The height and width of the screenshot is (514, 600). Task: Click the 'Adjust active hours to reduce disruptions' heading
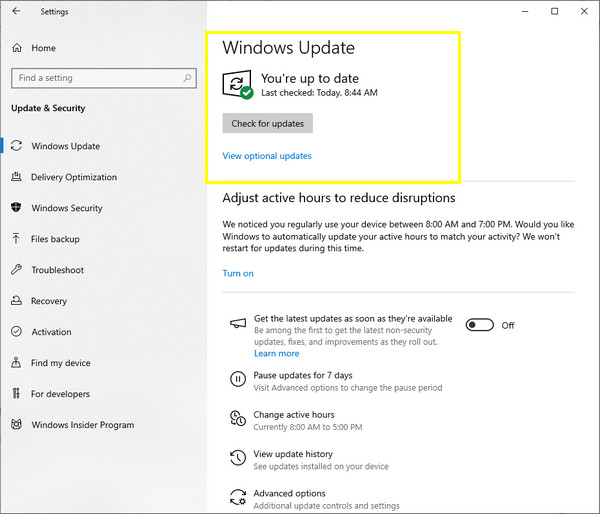point(339,198)
